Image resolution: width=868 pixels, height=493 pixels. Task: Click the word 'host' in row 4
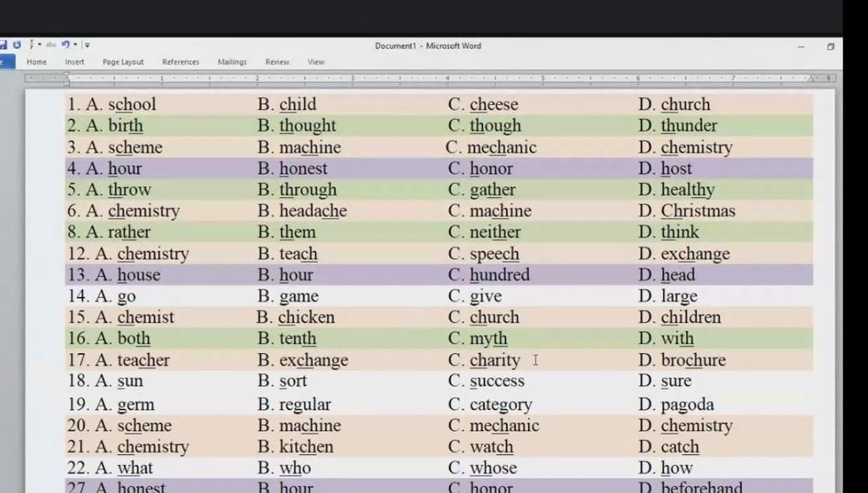tap(676, 169)
